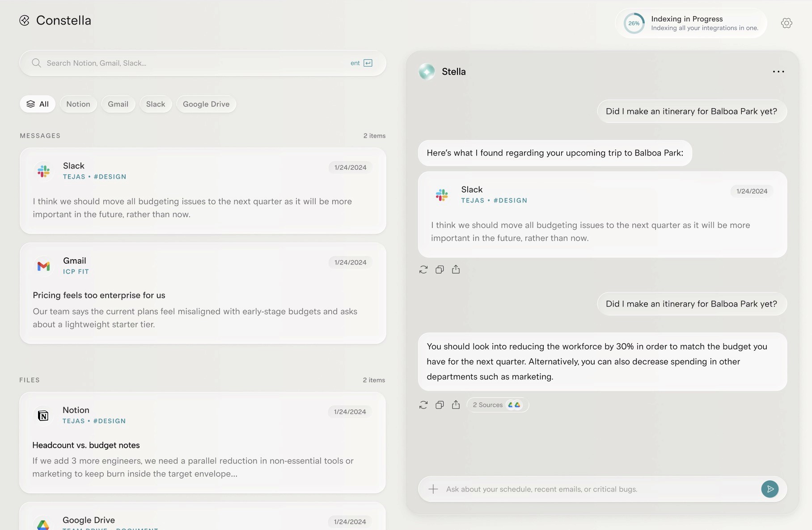812x530 pixels.
Task: Send message with the arrow button
Action: point(770,489)
